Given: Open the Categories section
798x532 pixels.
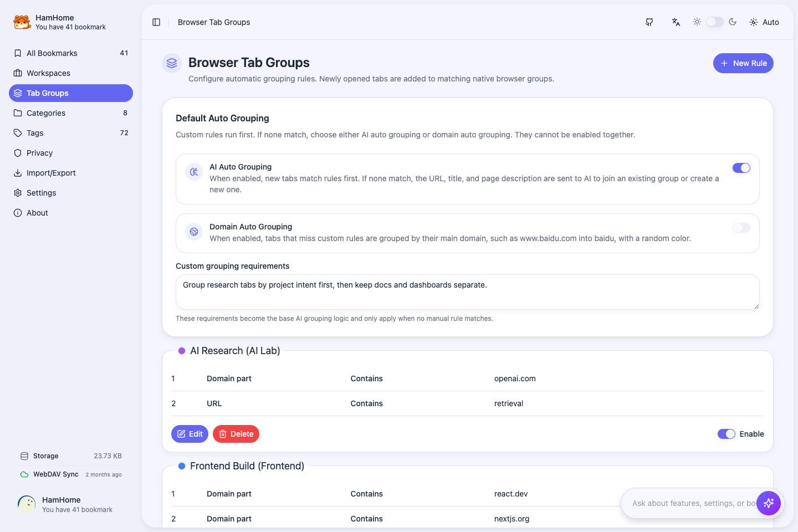Looking at the screenshot, I should click(x=71, y=113).
